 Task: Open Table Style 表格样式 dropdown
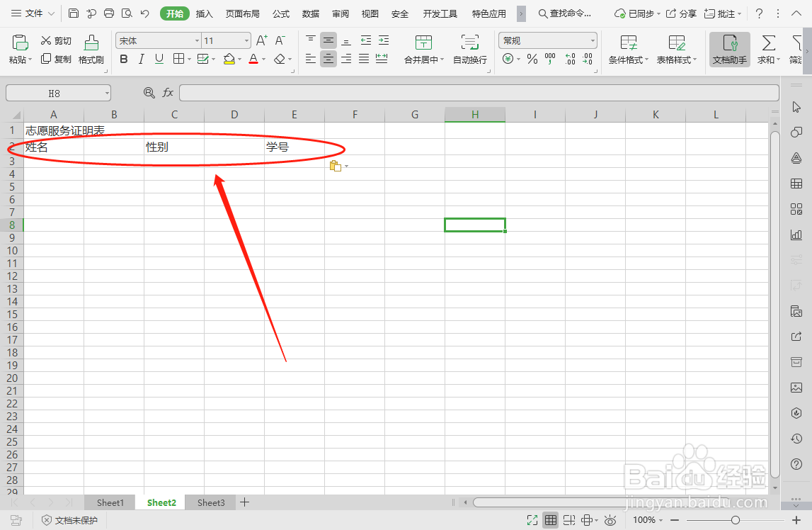(x=676, y=50)
